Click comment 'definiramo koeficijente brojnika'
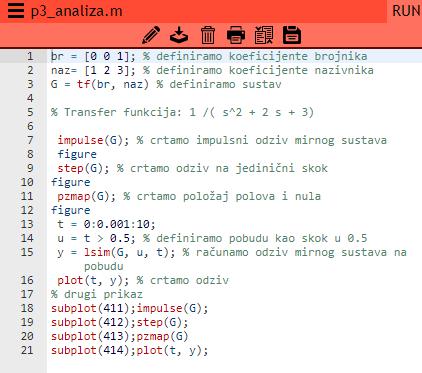Viewport: 422px width, 373px height. click(x=262, y=56)
